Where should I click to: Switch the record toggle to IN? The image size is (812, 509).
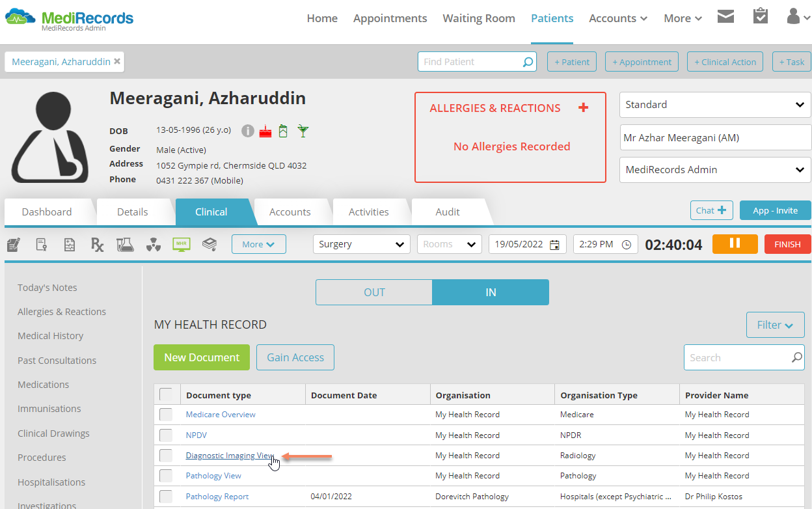491,292
